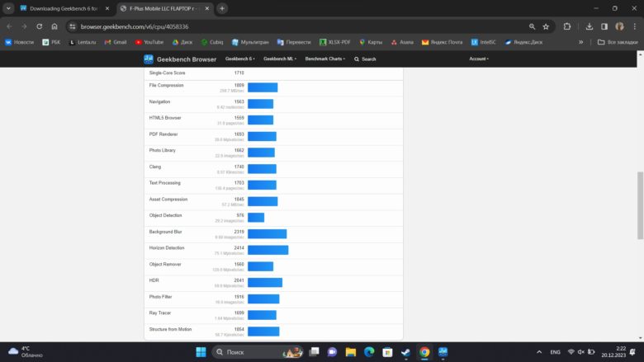
Task: Go back with the browser back arrow
Action: (x=9, y=26)
